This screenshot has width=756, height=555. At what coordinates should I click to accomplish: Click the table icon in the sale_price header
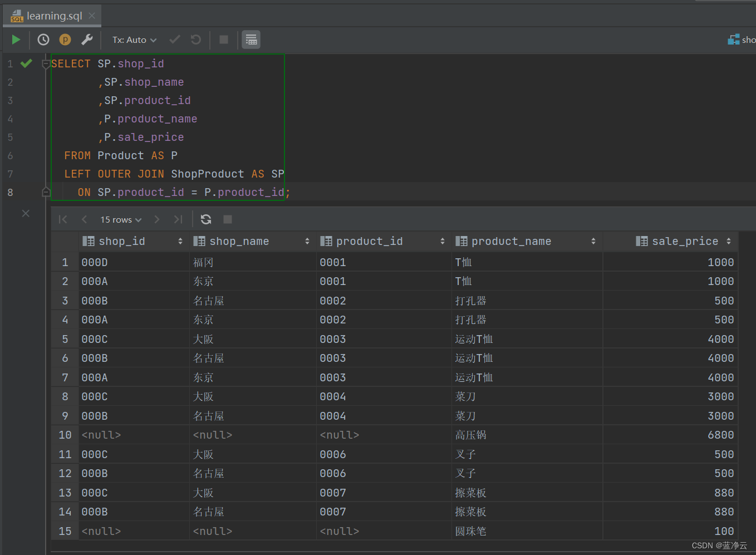(x=642, y=241)
